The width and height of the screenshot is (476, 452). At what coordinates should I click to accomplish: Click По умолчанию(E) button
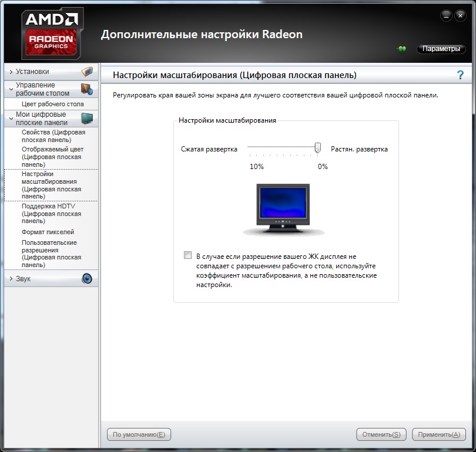pyautogui.click(x=139, y=434)
